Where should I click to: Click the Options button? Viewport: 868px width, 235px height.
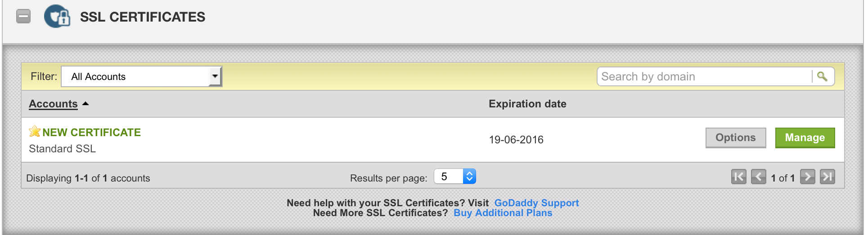(x=736, y=137)
